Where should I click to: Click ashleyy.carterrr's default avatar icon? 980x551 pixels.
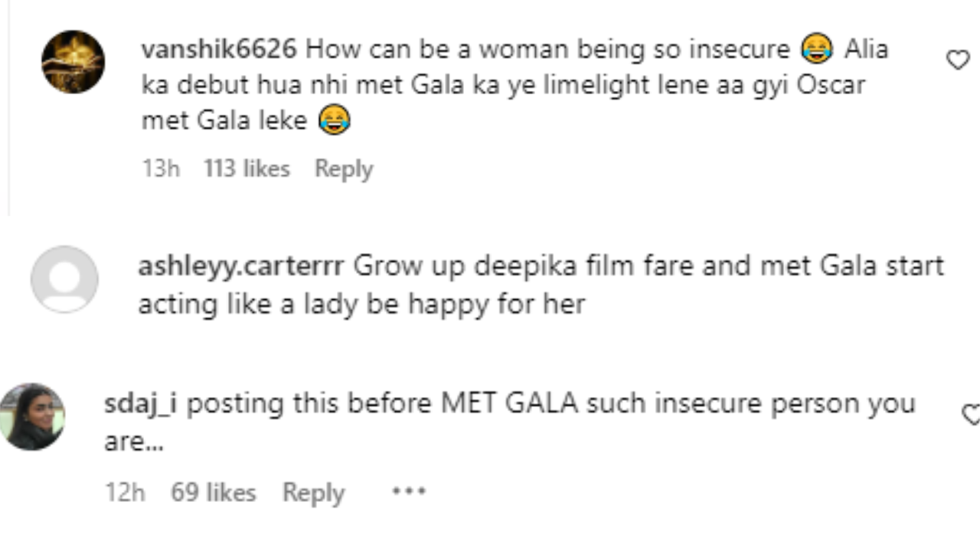point(64,279)
